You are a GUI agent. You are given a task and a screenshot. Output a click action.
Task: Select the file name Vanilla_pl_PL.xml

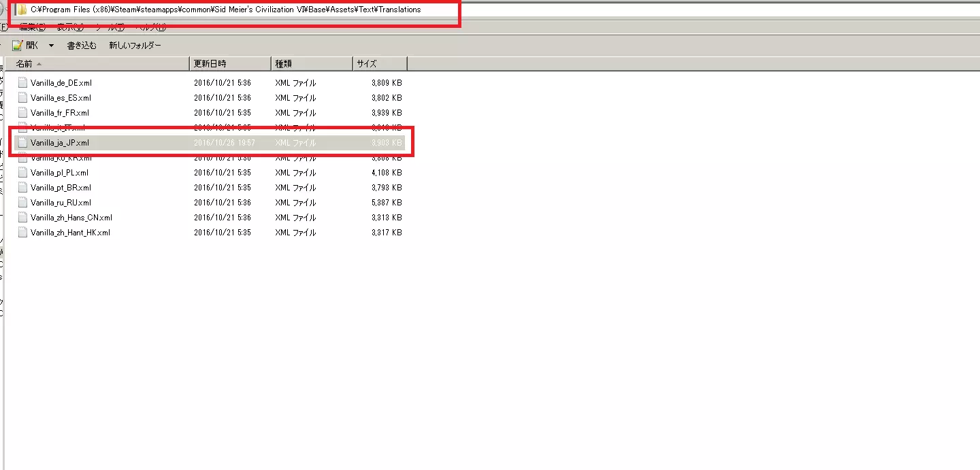59,172
